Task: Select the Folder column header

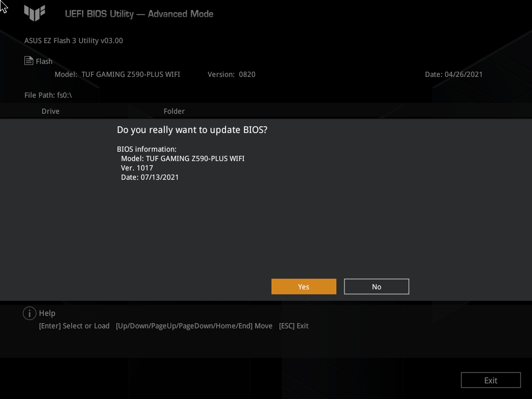Action: click(x=174, y=111)
